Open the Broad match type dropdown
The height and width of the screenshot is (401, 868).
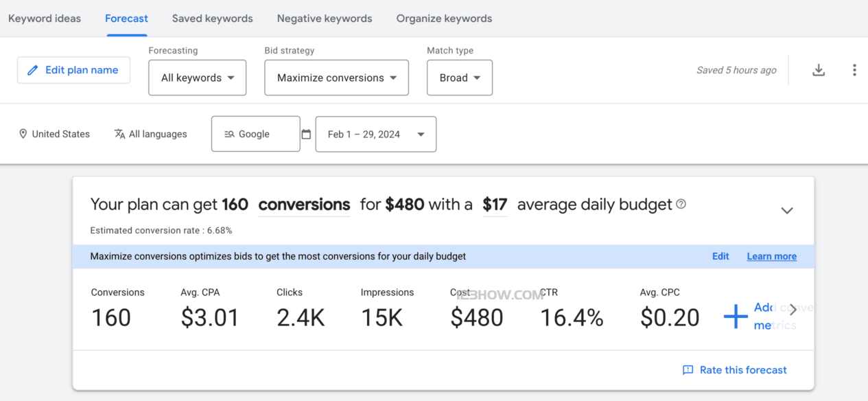pos(460,78)
